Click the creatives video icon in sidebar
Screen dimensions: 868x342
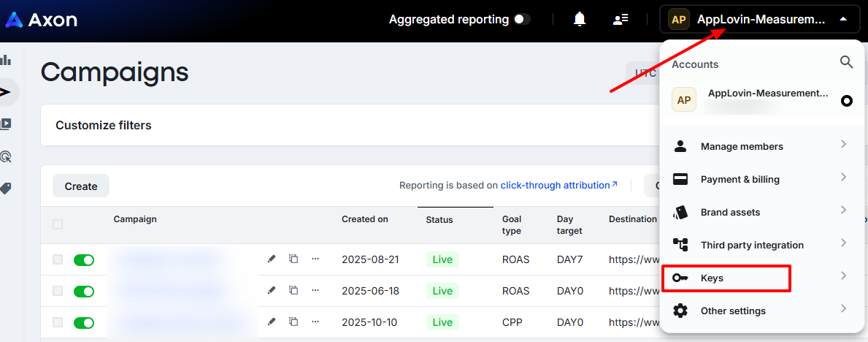click(6, 124)
